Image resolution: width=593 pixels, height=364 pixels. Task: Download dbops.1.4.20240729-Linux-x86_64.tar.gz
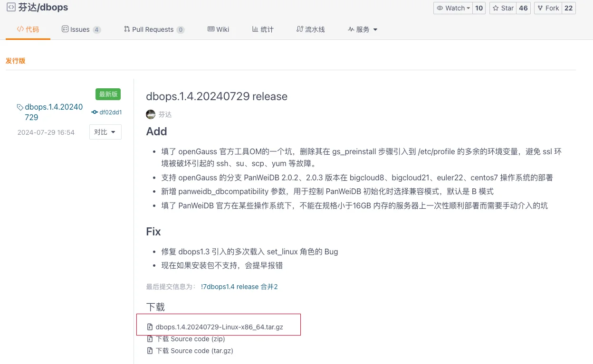(219, 327)
